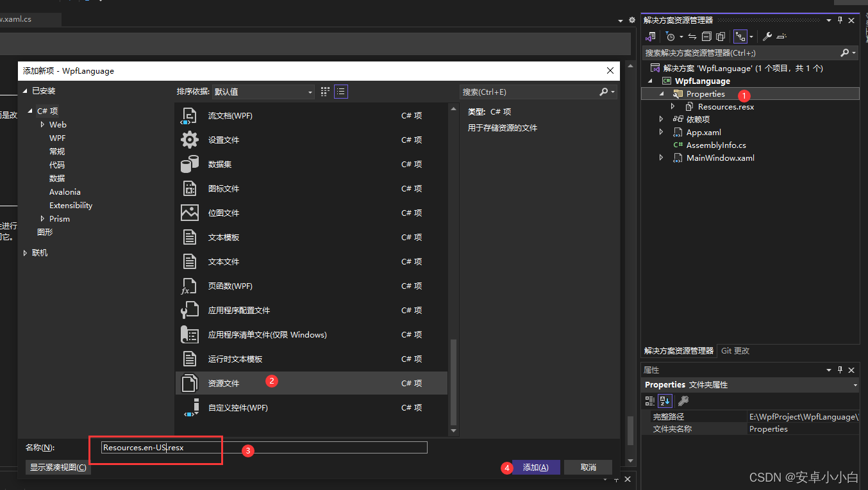Select the 设置文件 gear template
The width and height of the screenshot is (868, 490).
311,140
